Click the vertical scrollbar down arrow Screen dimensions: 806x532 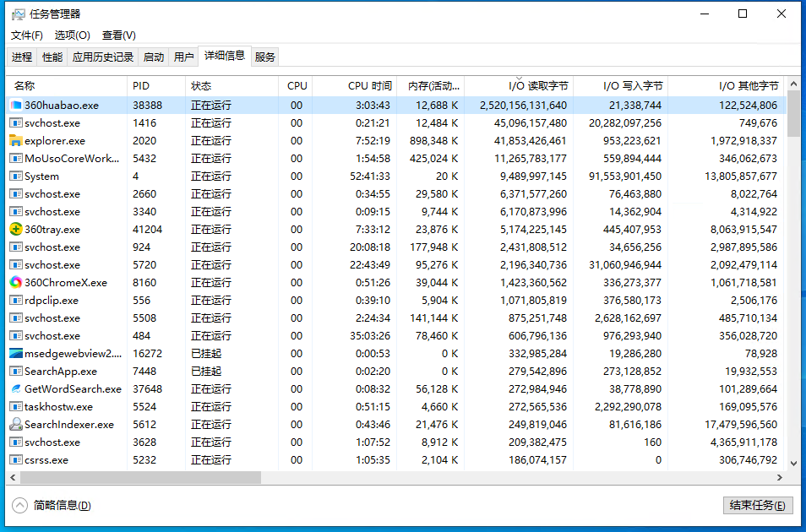(793, 463)
